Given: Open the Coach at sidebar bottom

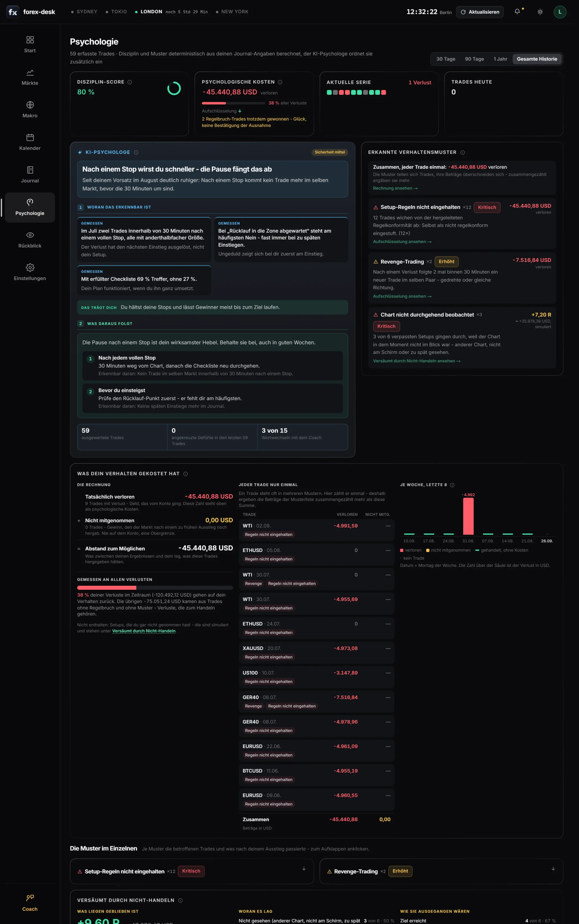Looking at the screenshot, I should pos(30,903).
